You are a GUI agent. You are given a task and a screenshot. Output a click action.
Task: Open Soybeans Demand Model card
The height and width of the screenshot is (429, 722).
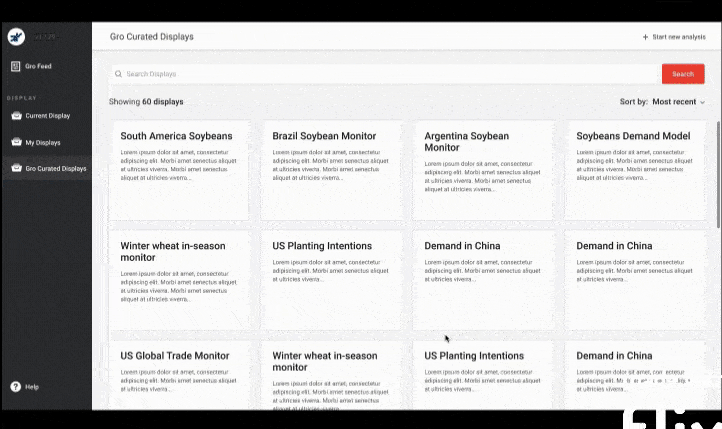[635, 170]
